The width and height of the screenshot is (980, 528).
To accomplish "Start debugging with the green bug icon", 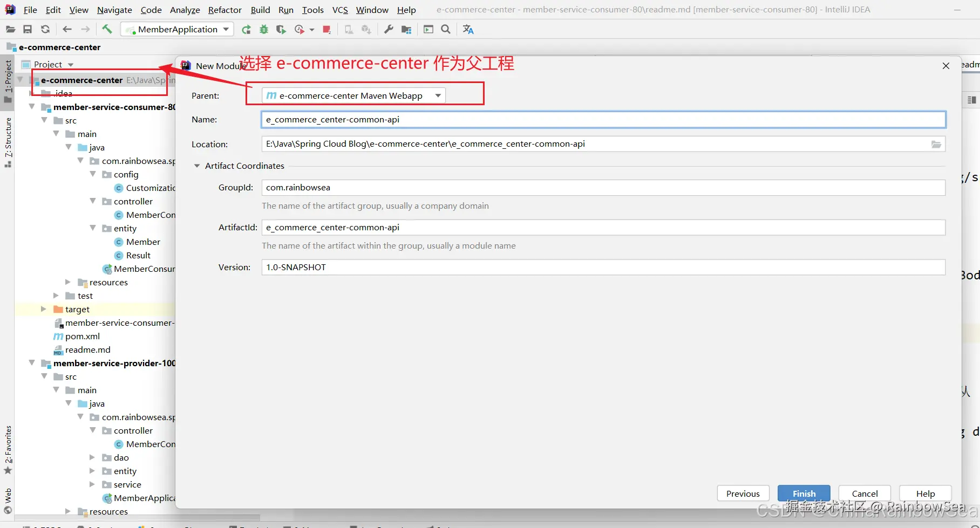I will tap(264, 30).
